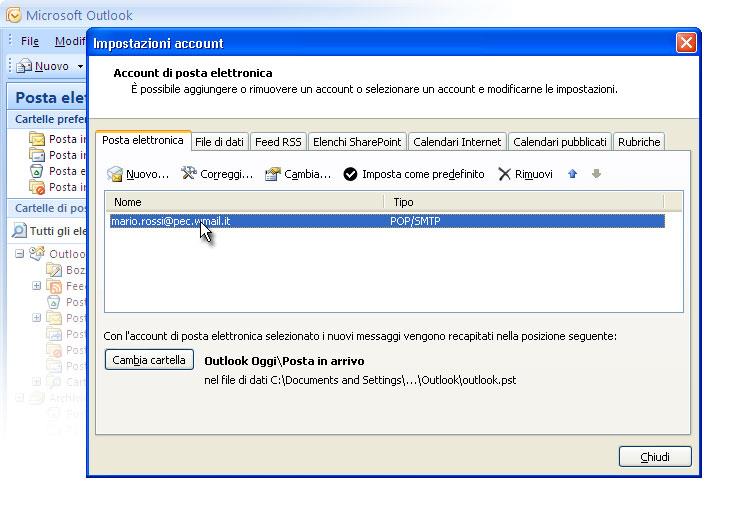Select the mario.rossi@pec.wmail.it account row
The image size is (738, 505).
point(387,221)
